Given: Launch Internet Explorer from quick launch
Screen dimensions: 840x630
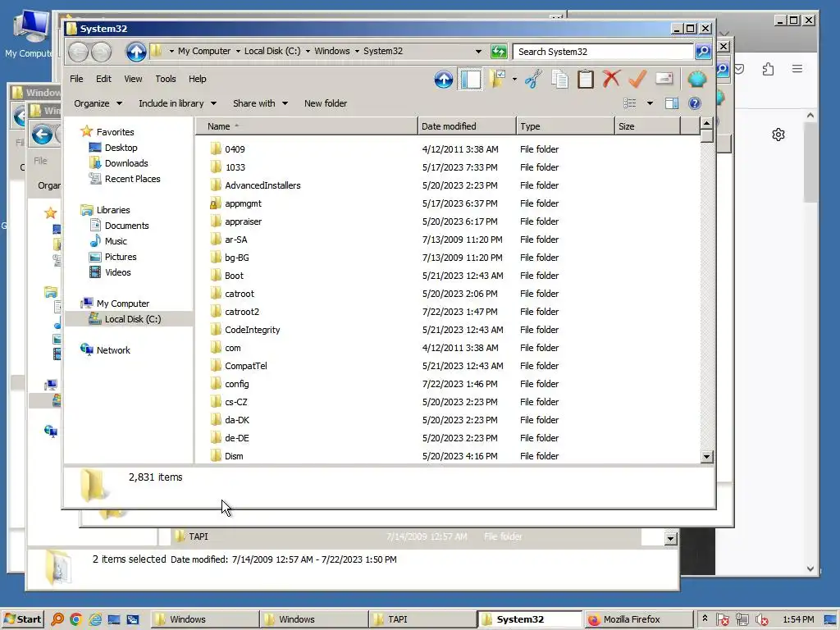Looking at the screenshot, I should pos(95,619).
